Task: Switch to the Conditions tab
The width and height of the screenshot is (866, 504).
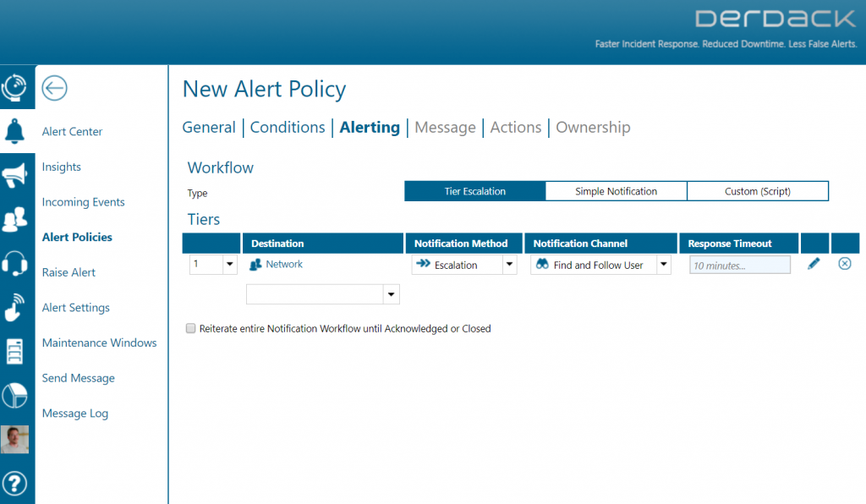Action: (x=288, y=128)
